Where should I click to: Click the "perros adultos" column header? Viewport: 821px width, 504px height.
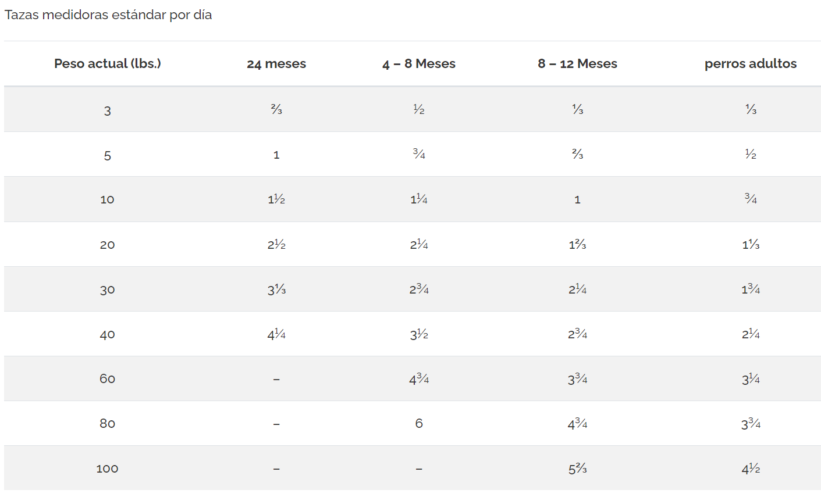(x=751, y=64)
